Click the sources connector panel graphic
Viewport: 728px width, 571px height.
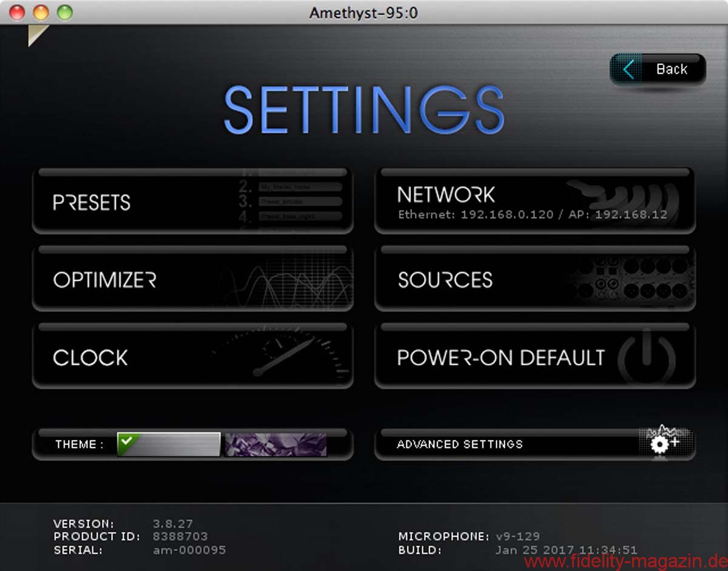click(x=631, y=280)
